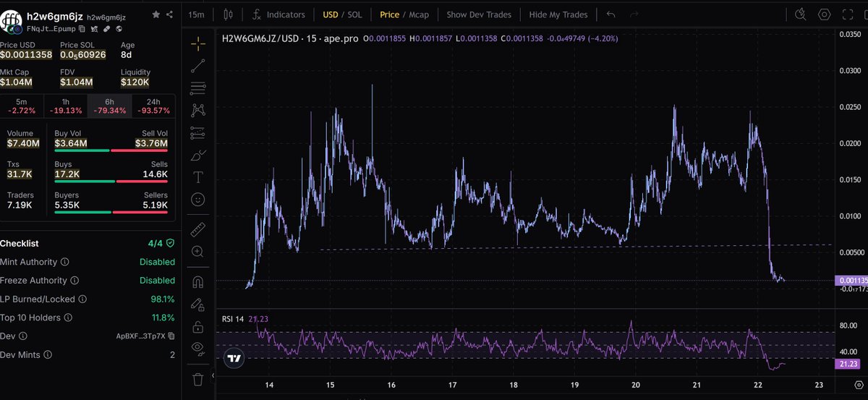This screenshot has height=400, width=868.
Task: Select the ruler measure tool
Action: tap(197, 229)
